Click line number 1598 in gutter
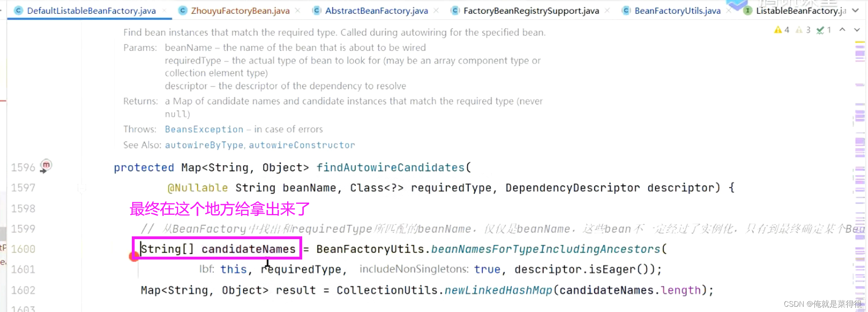The image size is (868, 312). coord(23,209)
